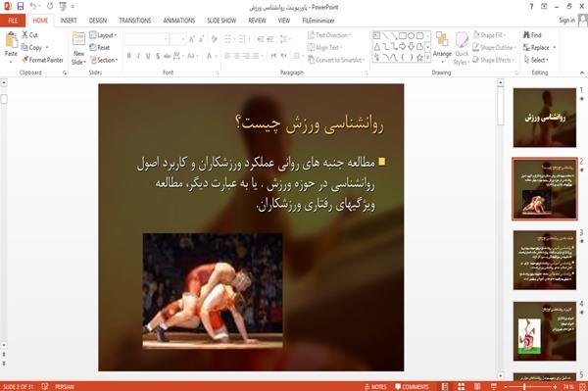Undo the last action
The image size is (588, 391).
(33, 7)
